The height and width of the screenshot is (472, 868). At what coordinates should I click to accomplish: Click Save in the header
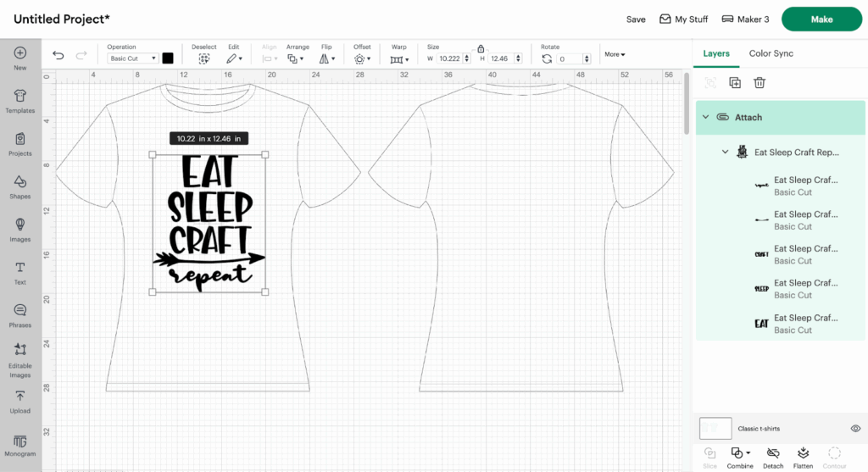point(636,19)
